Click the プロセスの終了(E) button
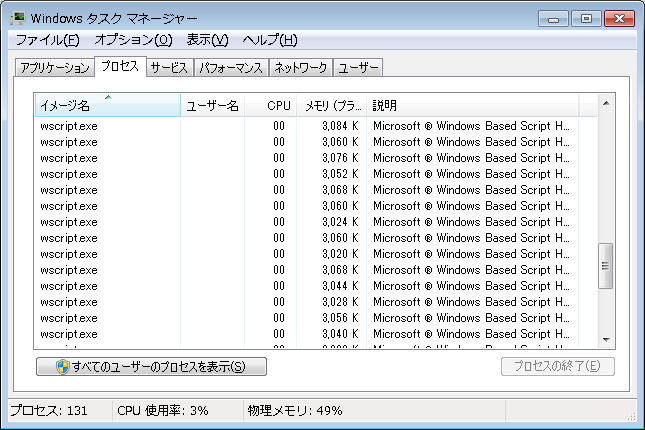This screenshot has width=645, height=430. click(x=557, y=366)
